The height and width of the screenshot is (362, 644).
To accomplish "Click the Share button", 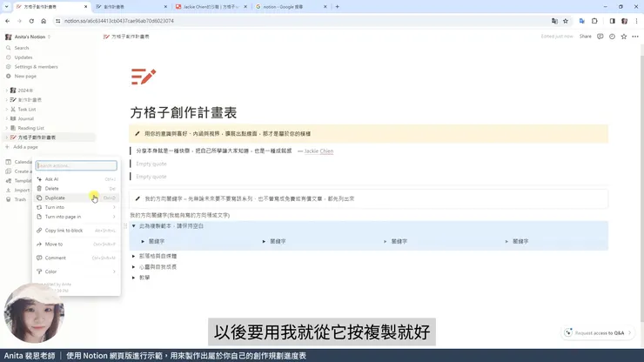I will [586, 37].
